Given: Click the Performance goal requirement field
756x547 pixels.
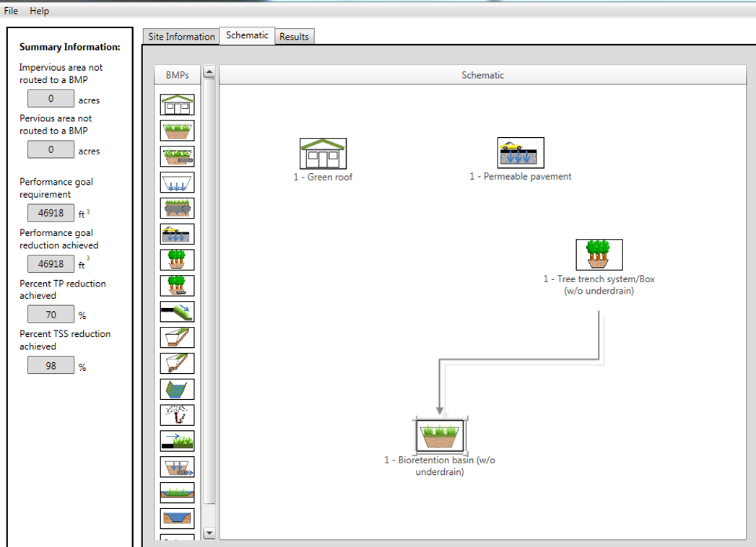Looking at the screenshot, I should [x=50, y=212].
